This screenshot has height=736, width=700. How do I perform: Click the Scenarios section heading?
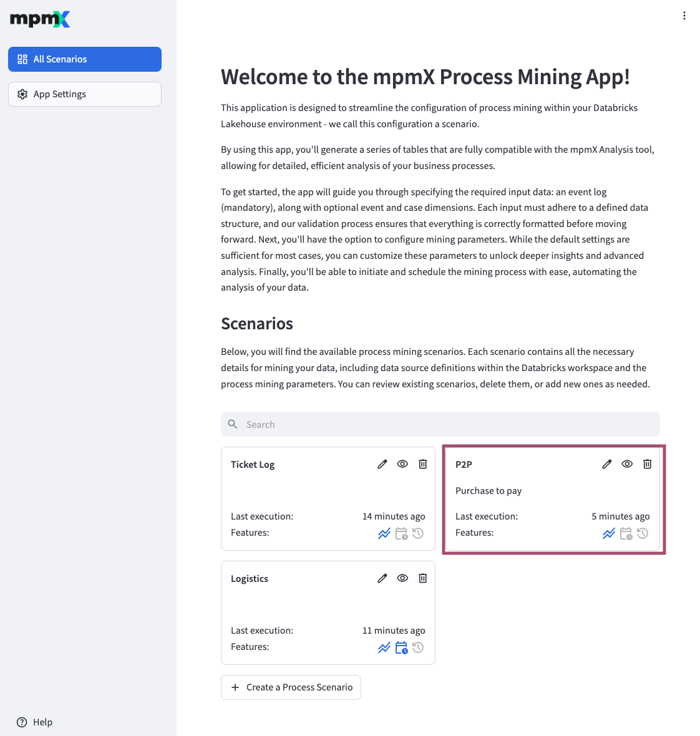click(x=257, y=324)
